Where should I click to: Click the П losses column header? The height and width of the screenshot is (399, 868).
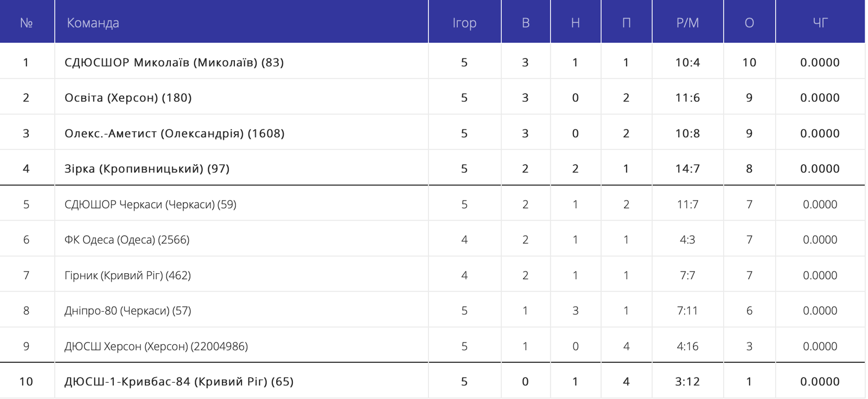coord(626,23)
